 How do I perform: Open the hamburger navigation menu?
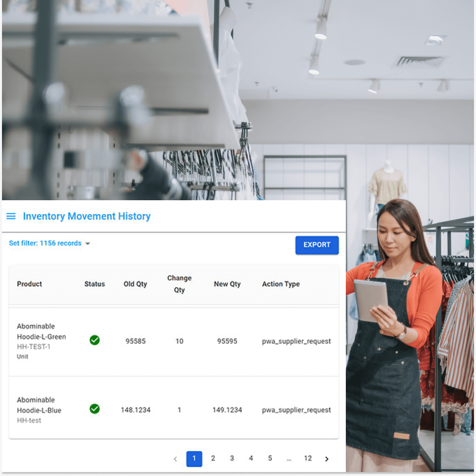(x=11, y=216)
